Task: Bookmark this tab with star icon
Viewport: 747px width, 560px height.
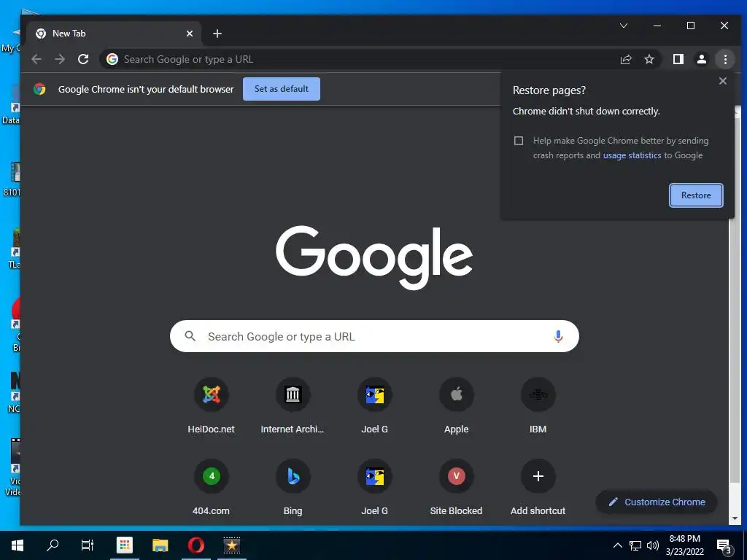Action: (x=649, y=59)
